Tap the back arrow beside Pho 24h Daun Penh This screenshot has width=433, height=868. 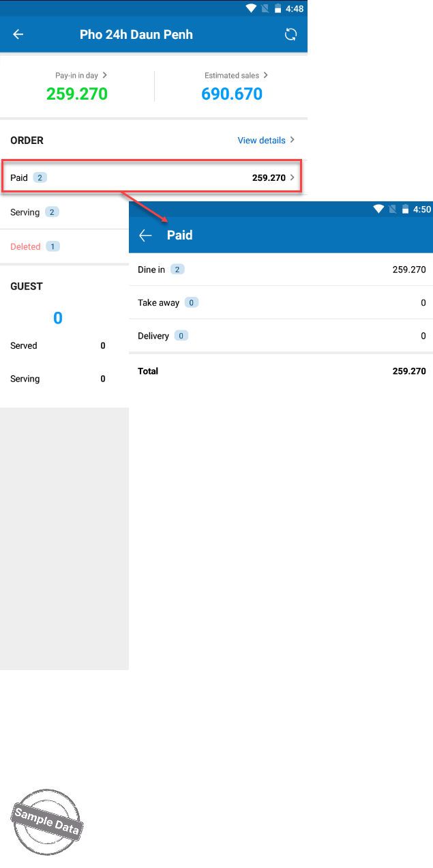point(18,34)
